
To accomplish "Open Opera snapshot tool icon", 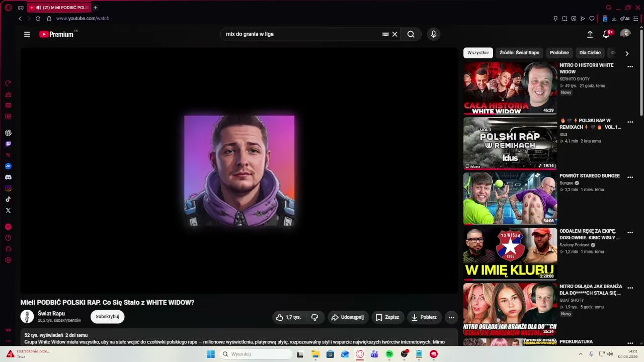I will pos(565,19).
